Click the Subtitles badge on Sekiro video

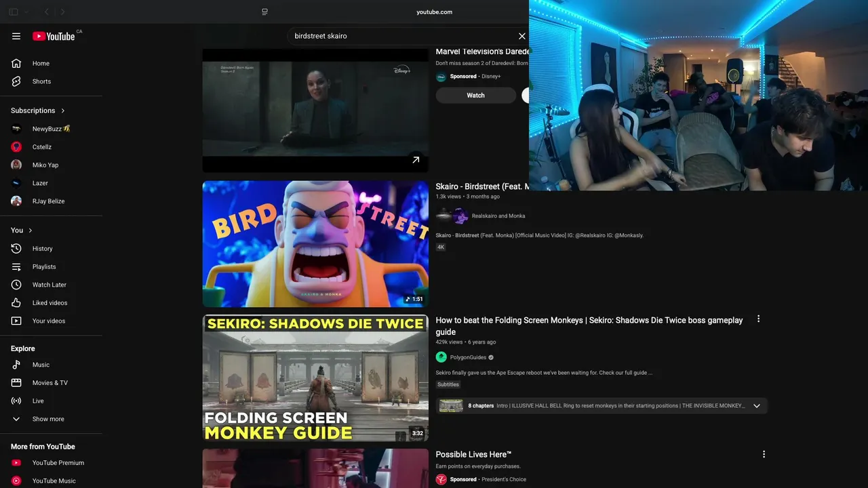click(448, 384)
